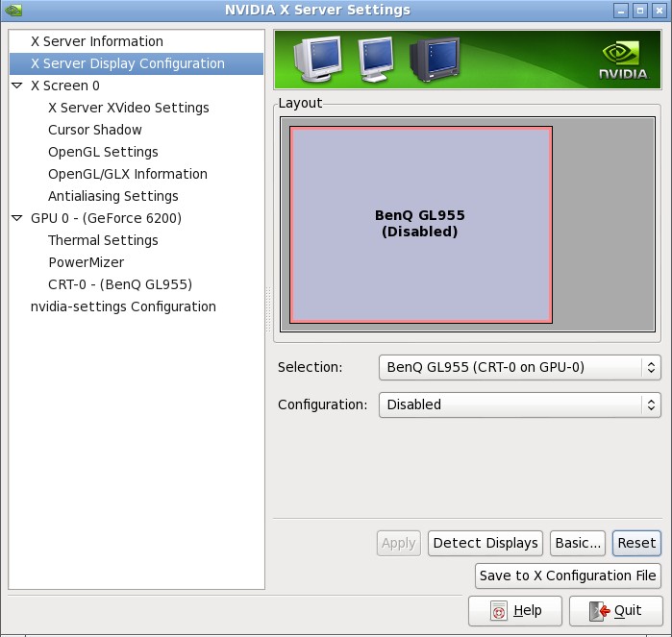Screen dimensions: 672x637
Task: Minimize the NVIDIA X Server Settings window
Action: 621,11
